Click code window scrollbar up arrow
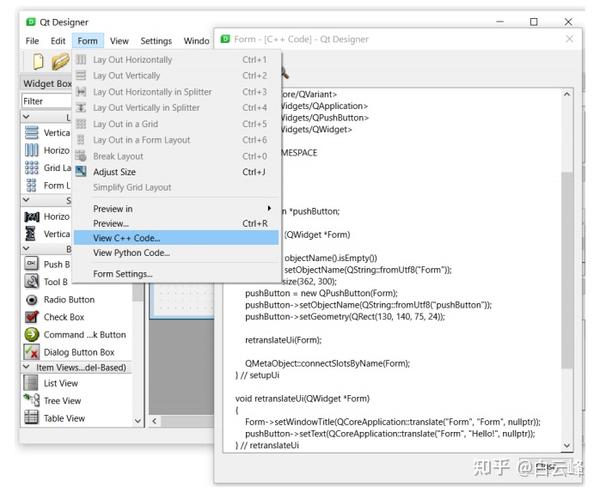Screen dimensions: 600x493 pos(567,94)
